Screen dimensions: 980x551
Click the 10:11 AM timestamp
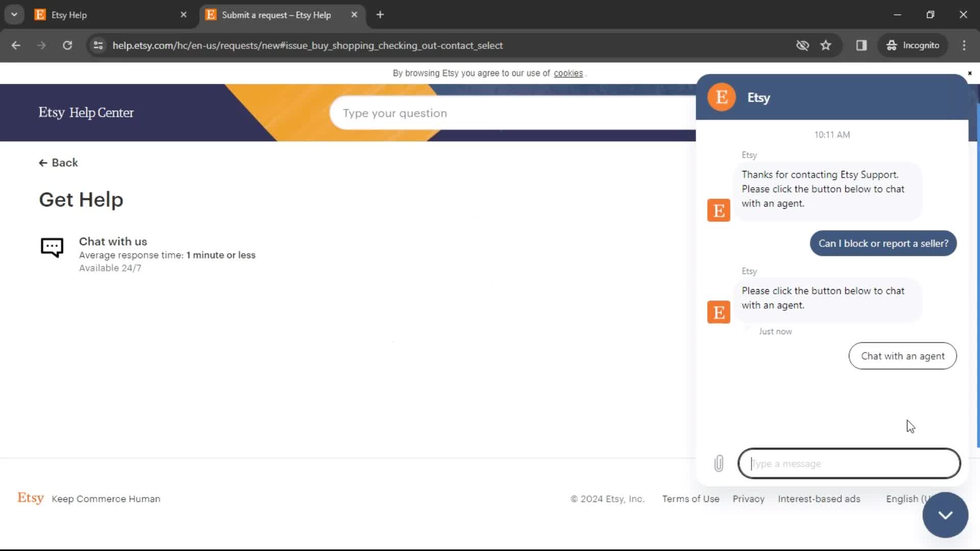[832, 135]
